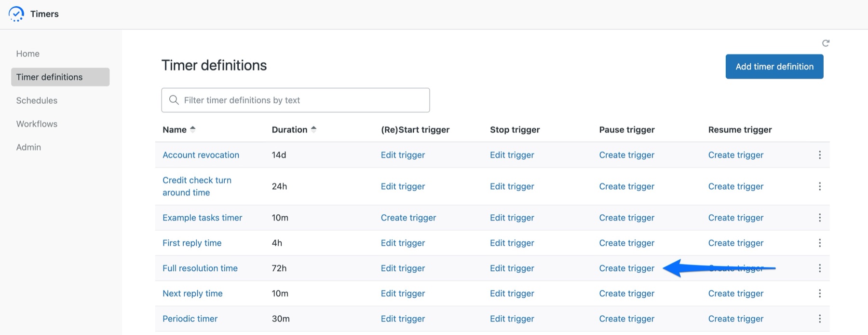Create a Resume trigger for Next reply time
Image resolution: width=868 pixels, height=335 pixels.
click(736, 293)
